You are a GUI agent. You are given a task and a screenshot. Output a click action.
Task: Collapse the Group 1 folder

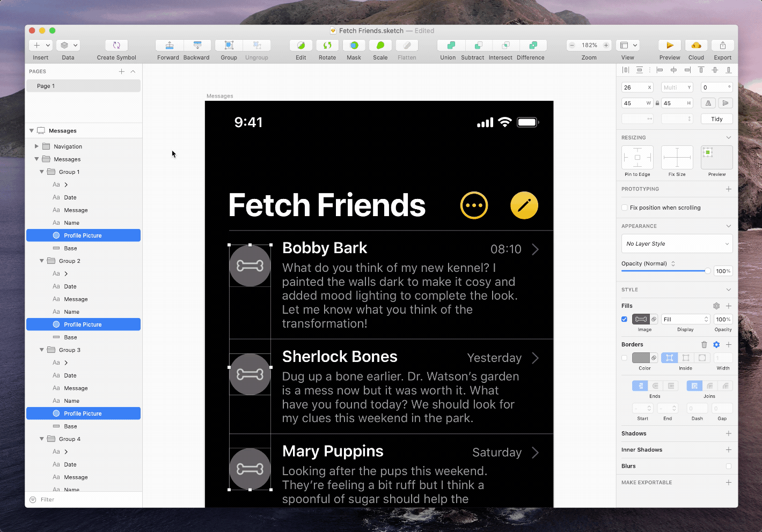tap(41, 172)
